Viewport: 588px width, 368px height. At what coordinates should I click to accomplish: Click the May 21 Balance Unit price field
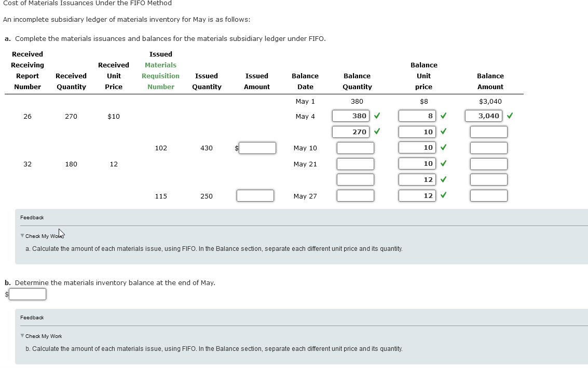tap(417, 164)
